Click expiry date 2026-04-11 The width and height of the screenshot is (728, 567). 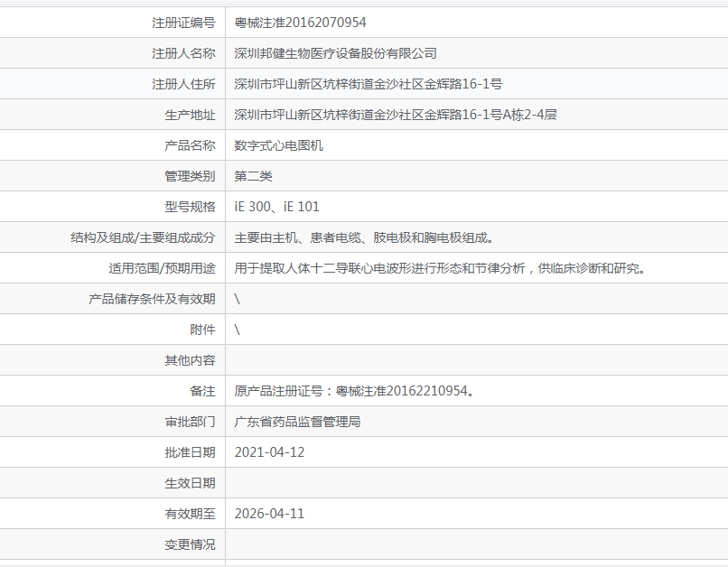269,514
